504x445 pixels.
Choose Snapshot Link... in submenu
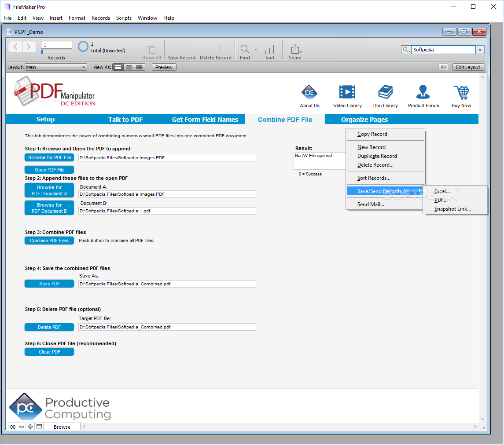point(455,209)
